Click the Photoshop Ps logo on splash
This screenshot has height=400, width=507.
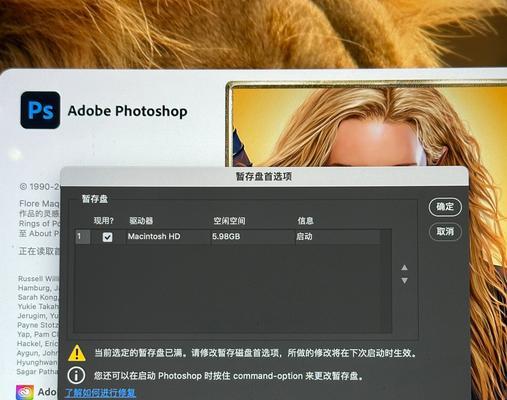pyautogui.click(x=40, y=110)
